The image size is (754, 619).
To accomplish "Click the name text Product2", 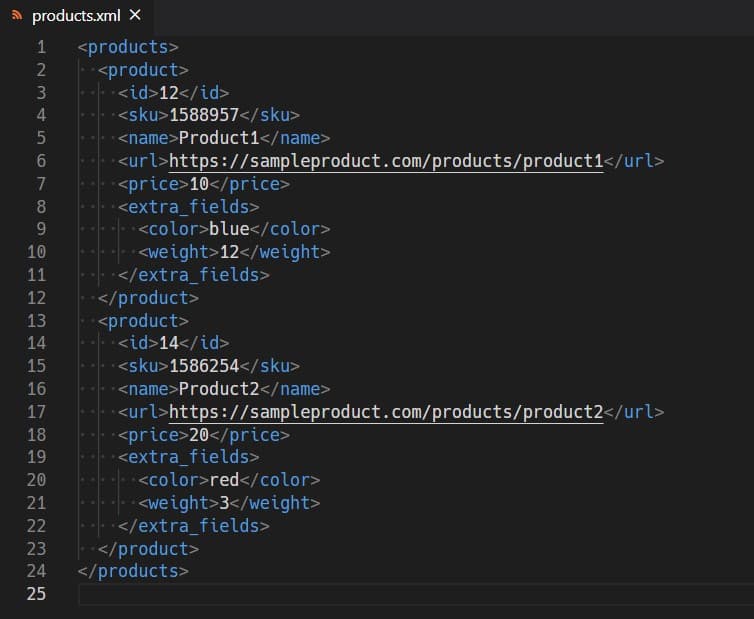I will pos(219,389).
